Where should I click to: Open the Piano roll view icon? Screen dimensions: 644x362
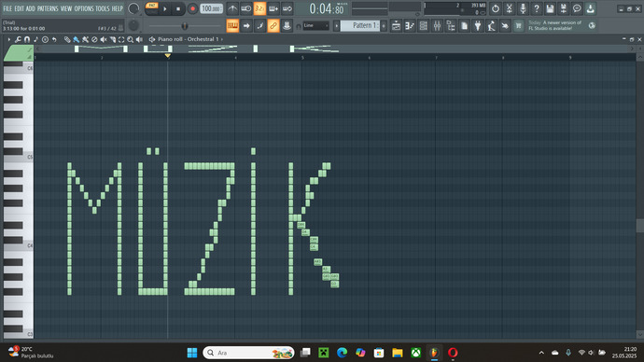410,26
